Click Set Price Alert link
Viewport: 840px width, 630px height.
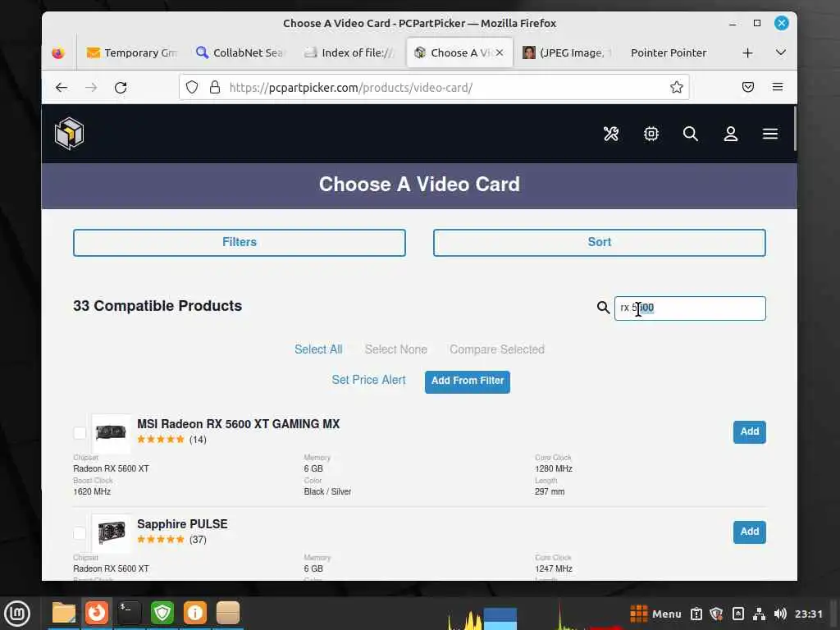368,380
